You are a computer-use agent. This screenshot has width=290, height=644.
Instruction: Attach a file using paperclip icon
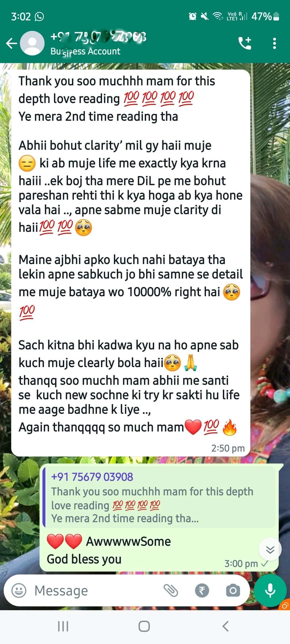[x=171, y=591]
